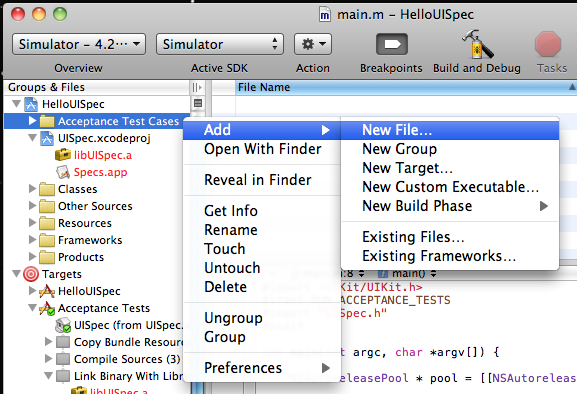The image size is (577, 394).
Task: Open the New Build Phase submenu
Action: click(x=450, y=206)
